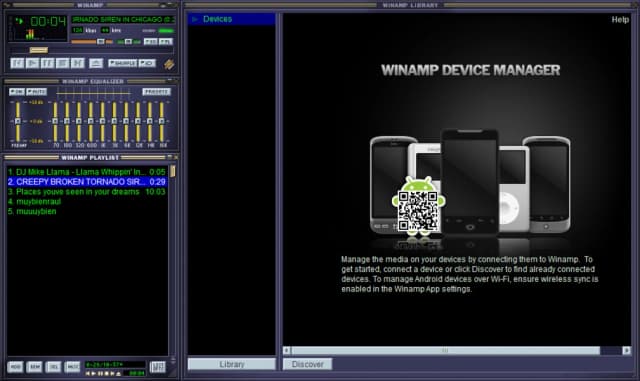Expand the Devices tree arrow
Viewport: 640px width, 381px height.
coord(195,19)
